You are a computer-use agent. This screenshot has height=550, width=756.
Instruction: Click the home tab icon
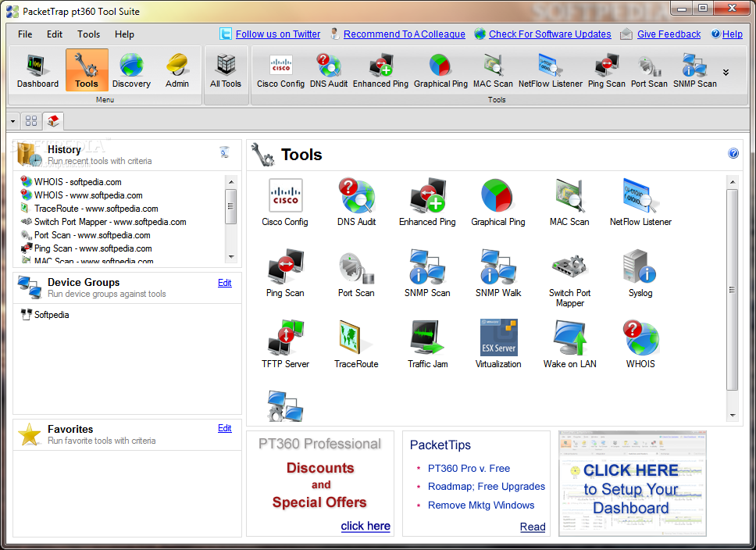(x=53, y=120)
